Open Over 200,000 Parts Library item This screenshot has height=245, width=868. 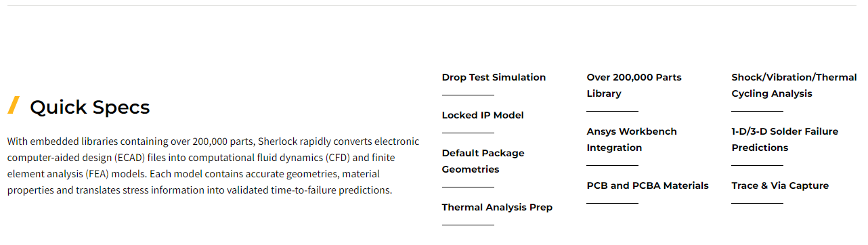634,85
